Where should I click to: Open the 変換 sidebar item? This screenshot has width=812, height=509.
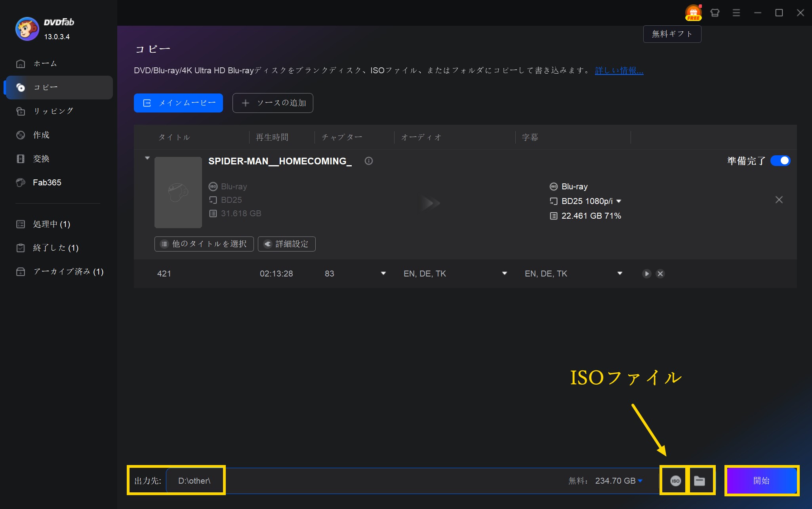point(59,159)
